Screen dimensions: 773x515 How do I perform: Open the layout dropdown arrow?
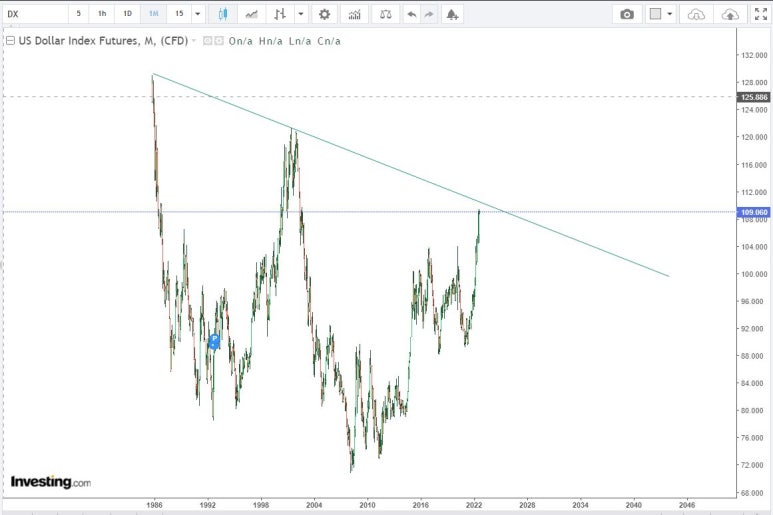[x=670, y=14]
